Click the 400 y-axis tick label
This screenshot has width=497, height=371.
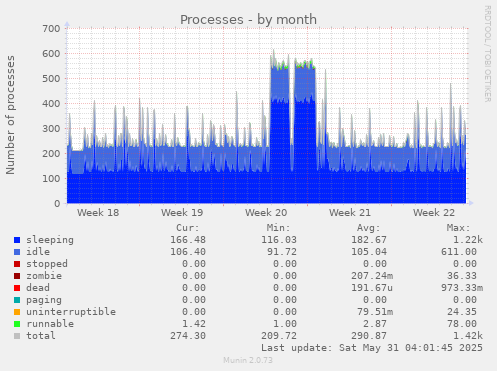51,104
